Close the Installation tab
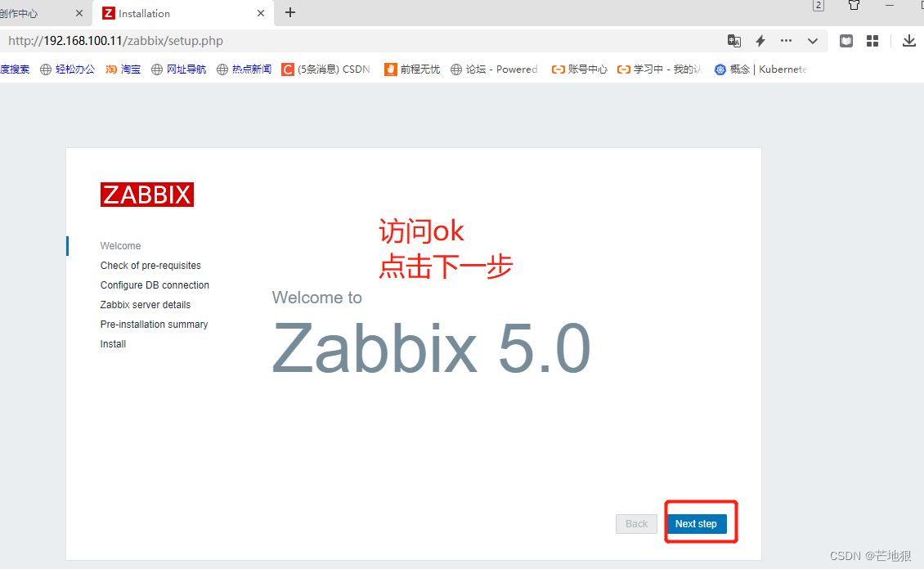 pyautogui.click(x=261, y=13)
